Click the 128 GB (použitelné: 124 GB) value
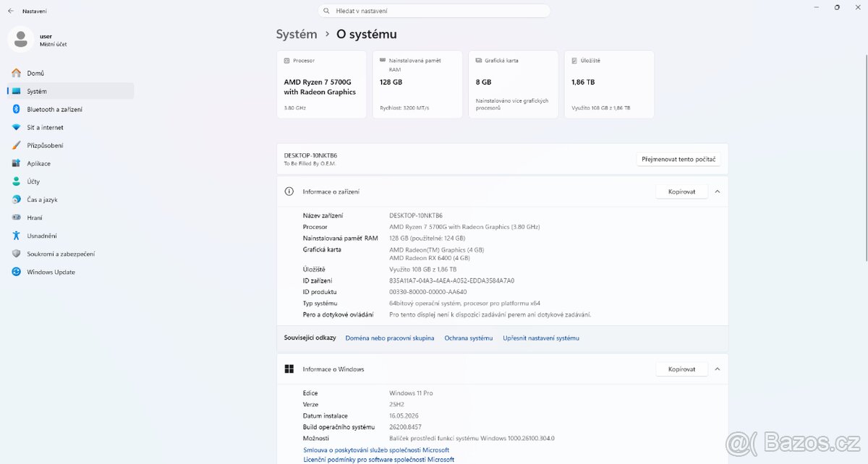Image resolution: width=868 pixels, height=464 pixels. (427, 239)
